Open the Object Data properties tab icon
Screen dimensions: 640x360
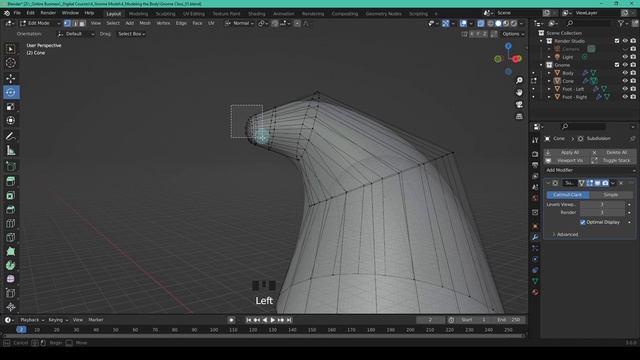click(x=535, y=281)
